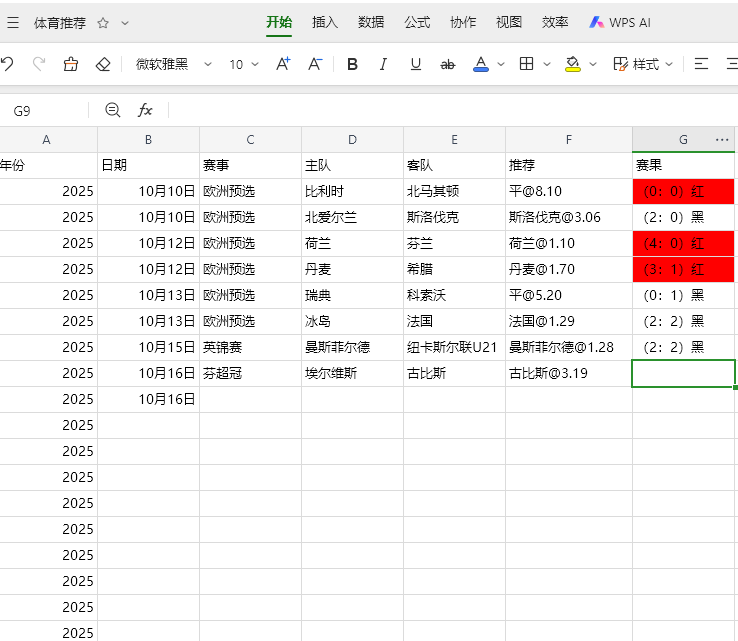Screen dimensions: 738x641
Task: Open the 数据 tab
Action: [371, 23]
